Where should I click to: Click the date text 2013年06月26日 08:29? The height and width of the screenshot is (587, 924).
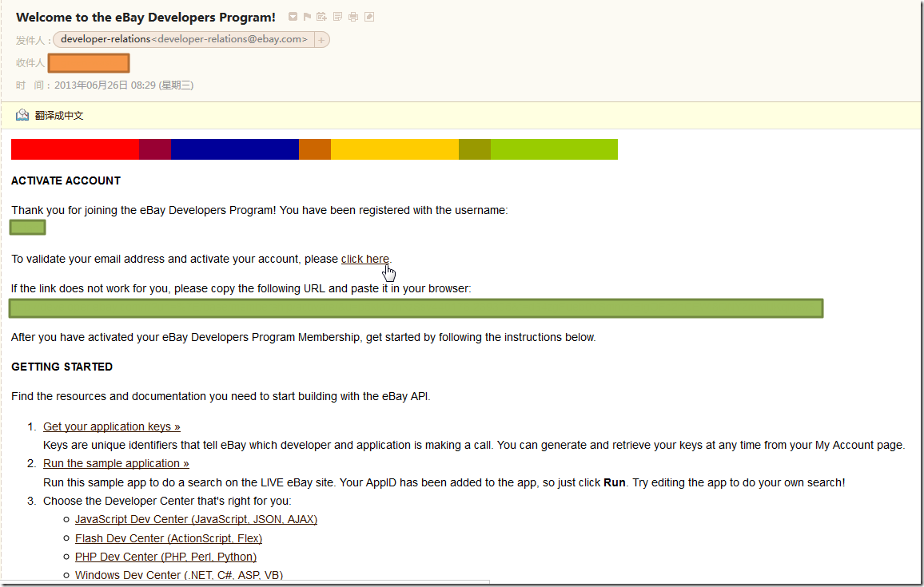105,85
